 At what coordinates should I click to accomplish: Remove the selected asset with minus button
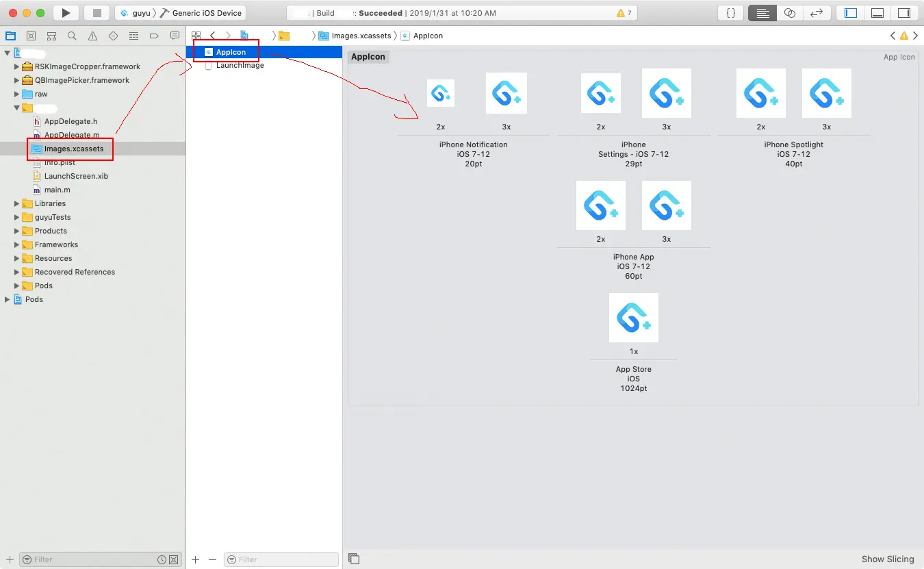(x=212, y=559)
